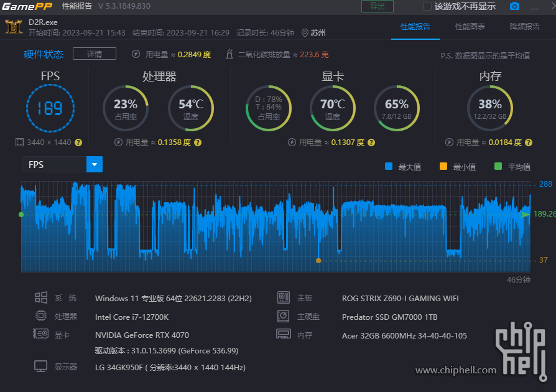
Task: Click the 189 FPS gauge
Action: 50,108
